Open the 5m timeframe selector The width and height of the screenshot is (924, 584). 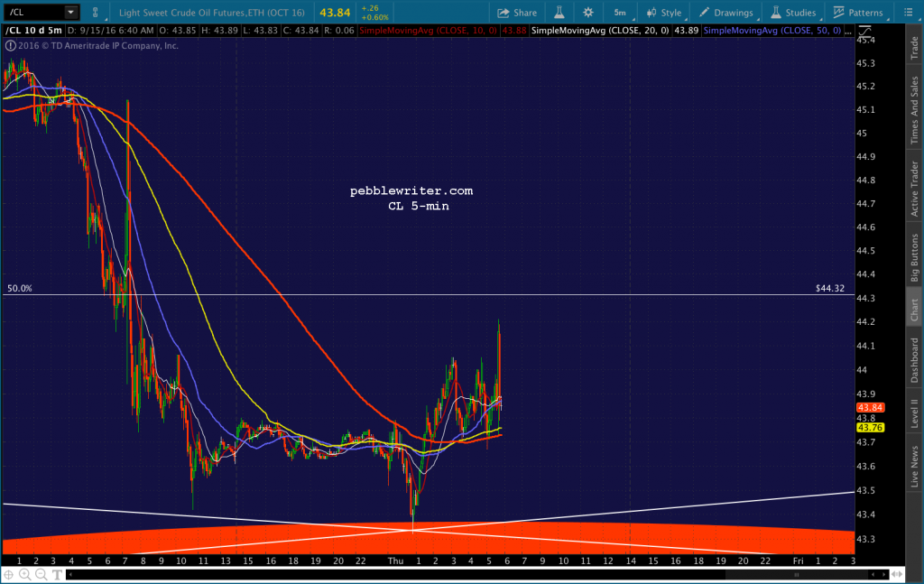(621, 13)
